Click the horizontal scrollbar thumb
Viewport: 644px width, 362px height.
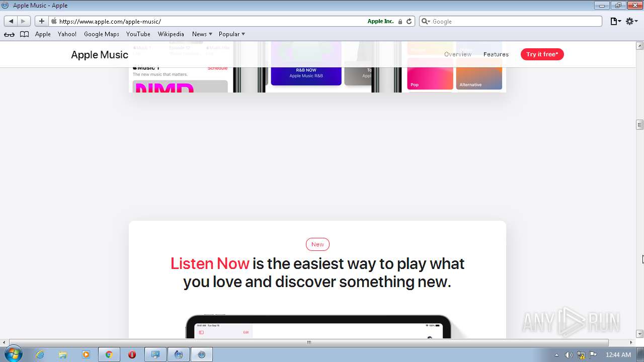[309, 342]
